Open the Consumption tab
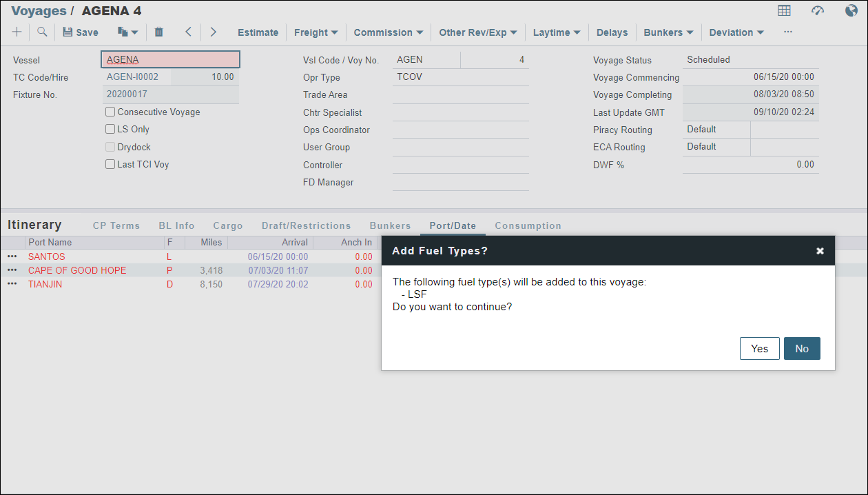This screenshot has height=495, width=868. [x=528, y=225]
